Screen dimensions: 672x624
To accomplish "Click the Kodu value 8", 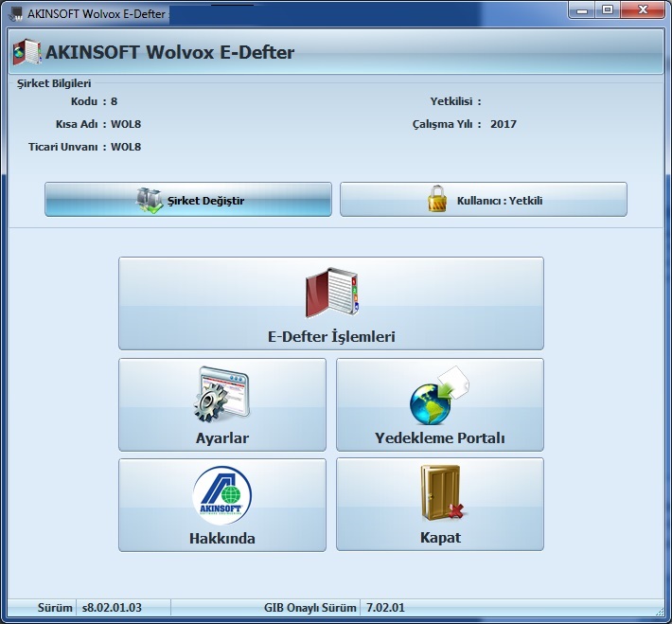I will coord(114,101).
